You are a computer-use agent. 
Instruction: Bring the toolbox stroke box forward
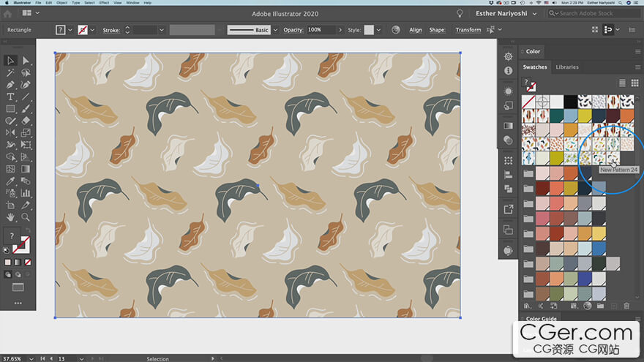pyautogui.click(x=26, y=248)
